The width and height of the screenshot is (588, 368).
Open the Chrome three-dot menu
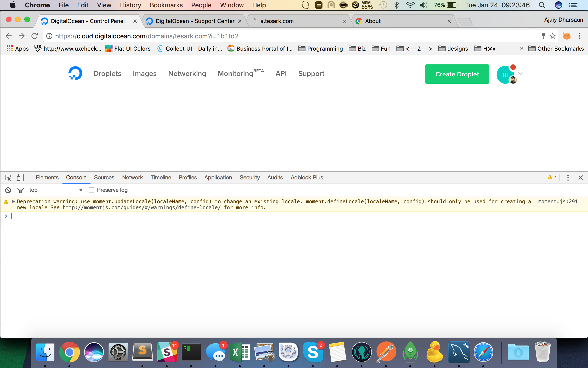click(580, 36)
